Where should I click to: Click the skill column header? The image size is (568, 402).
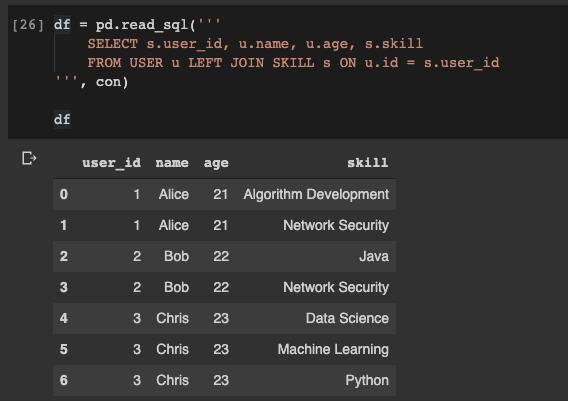368,163
